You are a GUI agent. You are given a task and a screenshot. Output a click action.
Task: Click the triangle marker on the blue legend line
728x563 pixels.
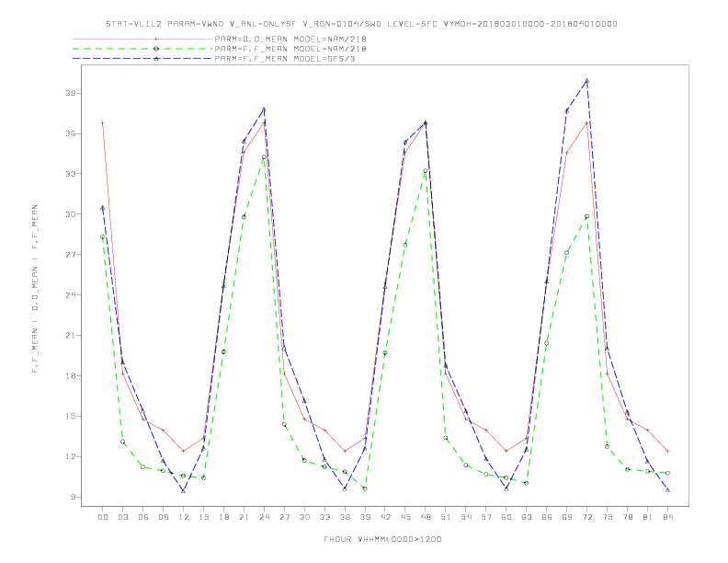point(156,59)
